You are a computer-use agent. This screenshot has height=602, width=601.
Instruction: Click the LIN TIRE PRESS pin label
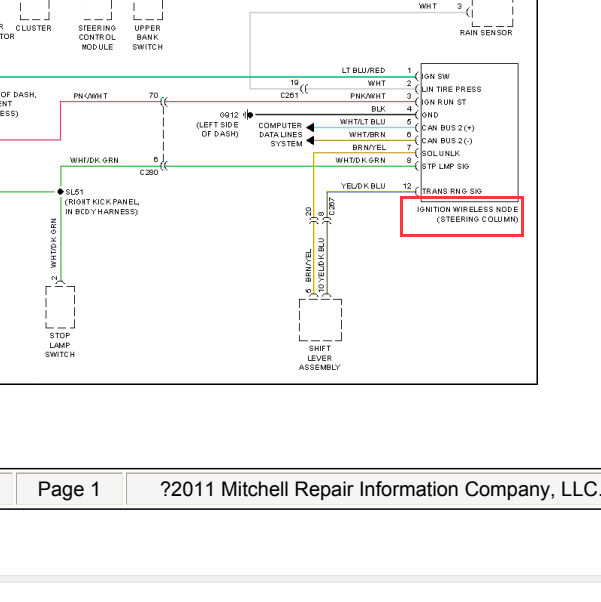click(451, 89)
